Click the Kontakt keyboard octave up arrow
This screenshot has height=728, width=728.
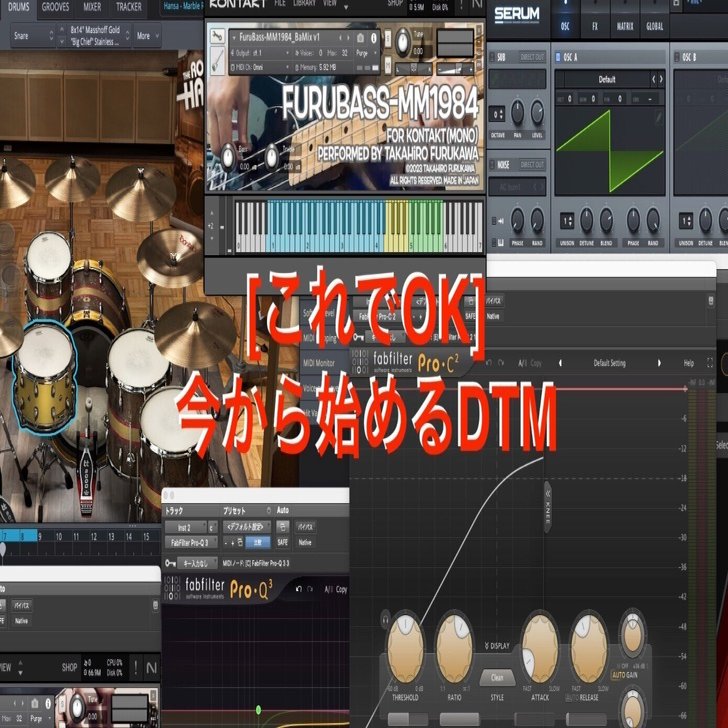[x=212, y=213]
